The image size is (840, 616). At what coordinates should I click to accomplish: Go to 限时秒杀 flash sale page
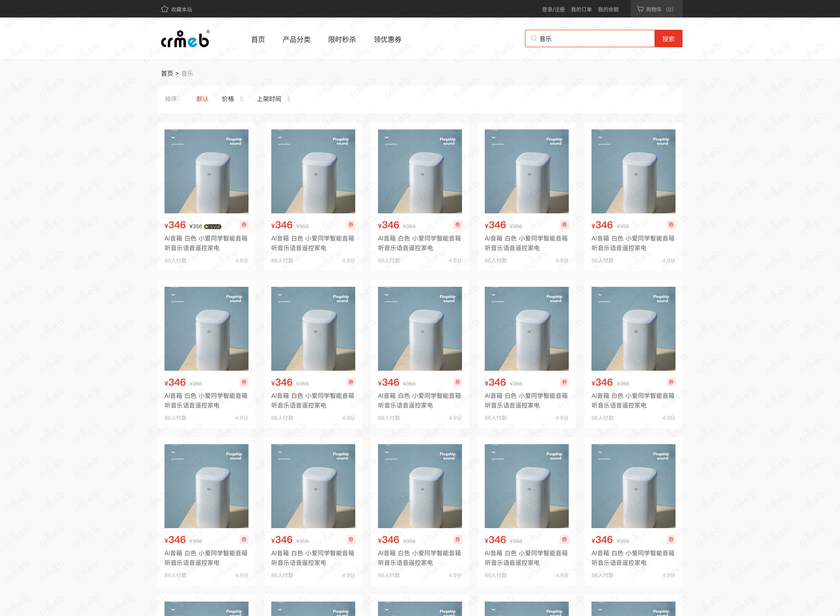[x=342, y=40]
